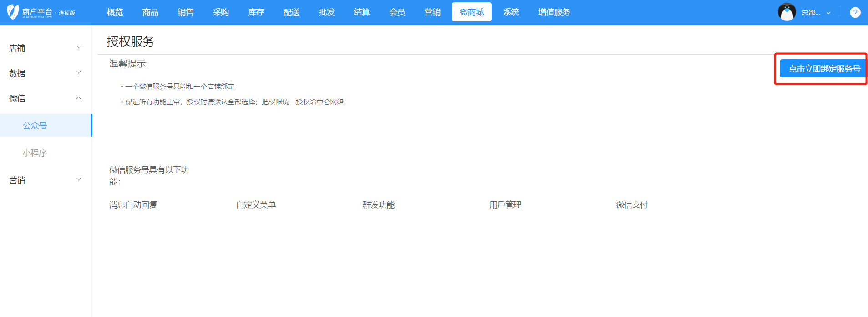Go to the 概览 menu
The width and height of the screenshot is (868, 317).
click(115, 12)
